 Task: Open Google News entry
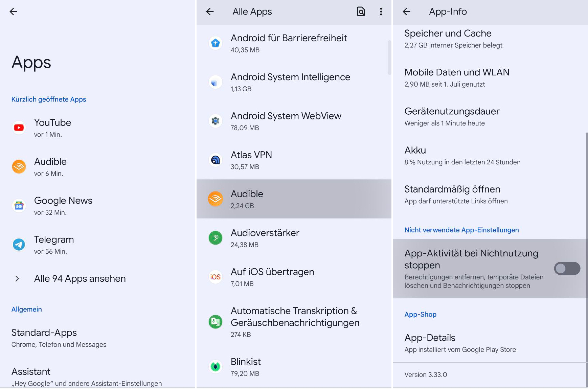(98, 206)
